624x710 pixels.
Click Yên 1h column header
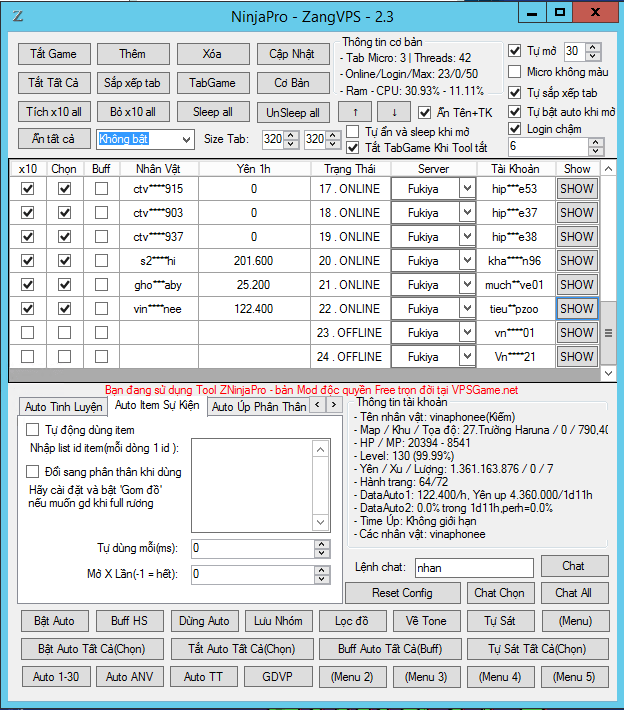coord(254,169)
